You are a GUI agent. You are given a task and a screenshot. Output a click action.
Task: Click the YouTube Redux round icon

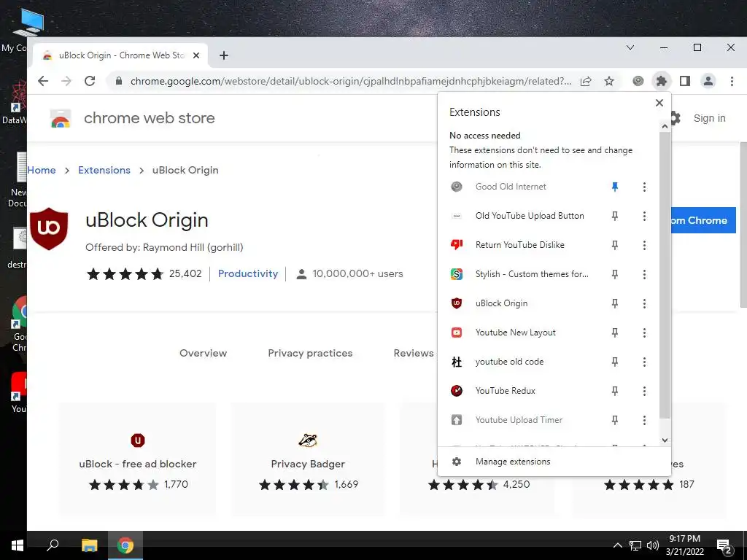[457, 391]
